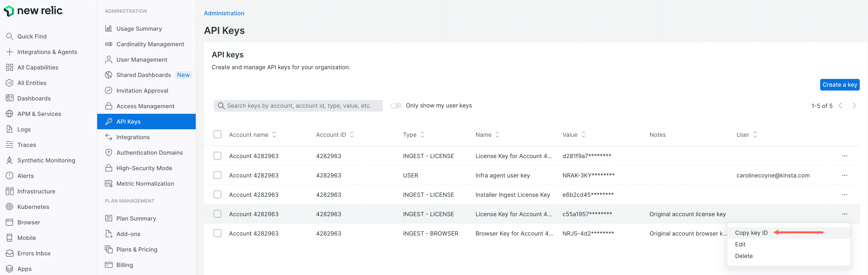Go to the next page of keys

tap(854, 105)
